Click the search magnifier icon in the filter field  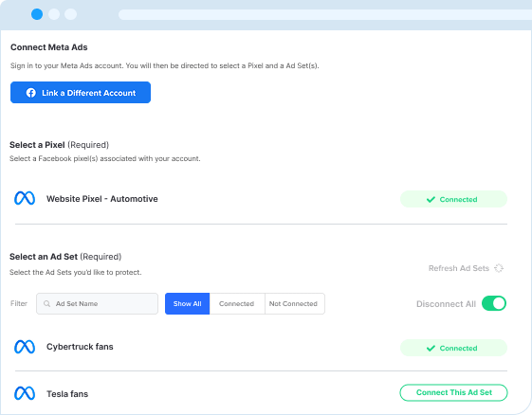tap(46, 303)
